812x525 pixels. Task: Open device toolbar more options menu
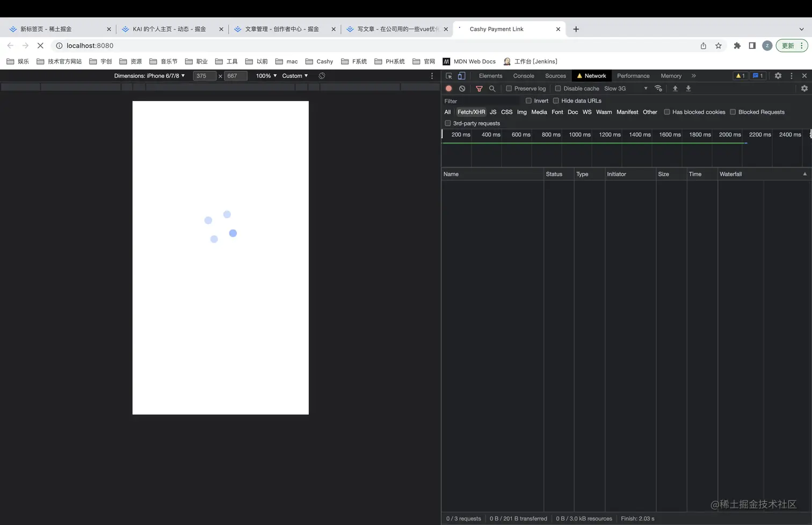coord(432,76)
